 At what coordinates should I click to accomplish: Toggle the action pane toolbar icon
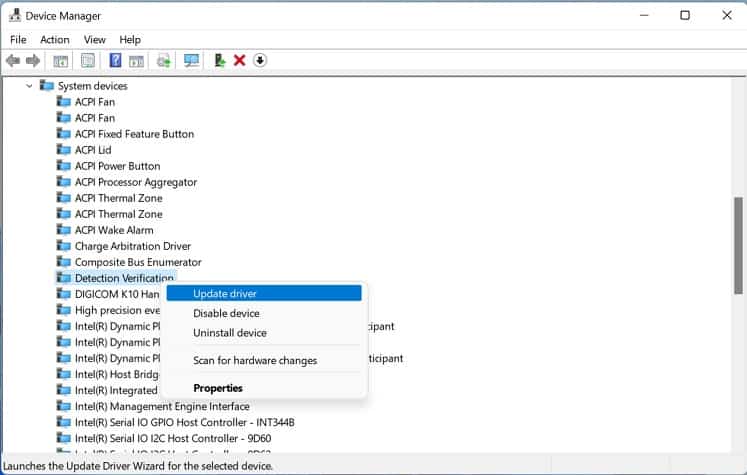(136, 61)
